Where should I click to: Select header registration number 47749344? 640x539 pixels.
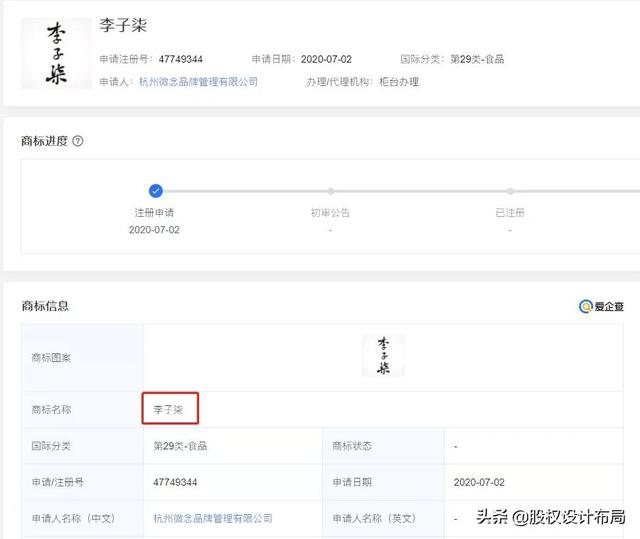click(180, 60)
